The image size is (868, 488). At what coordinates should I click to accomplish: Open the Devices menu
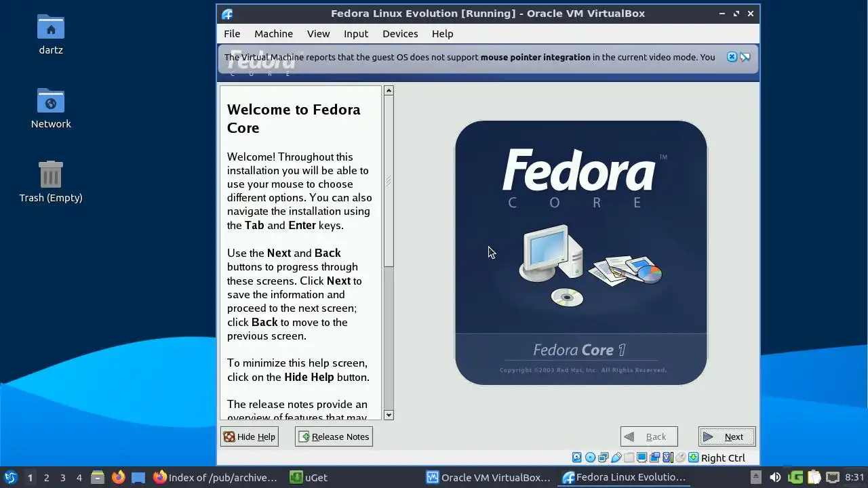(400, 34)
